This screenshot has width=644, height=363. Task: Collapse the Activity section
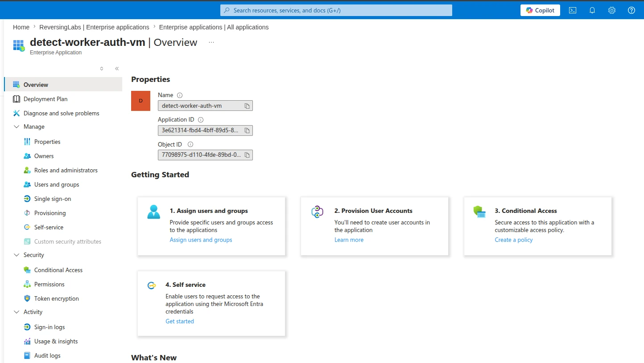point(17,312)
